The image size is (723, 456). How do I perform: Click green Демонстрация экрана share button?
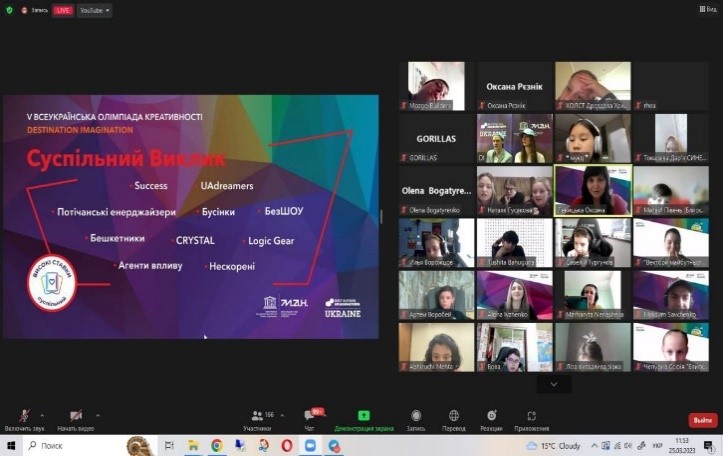click(364, 420)
